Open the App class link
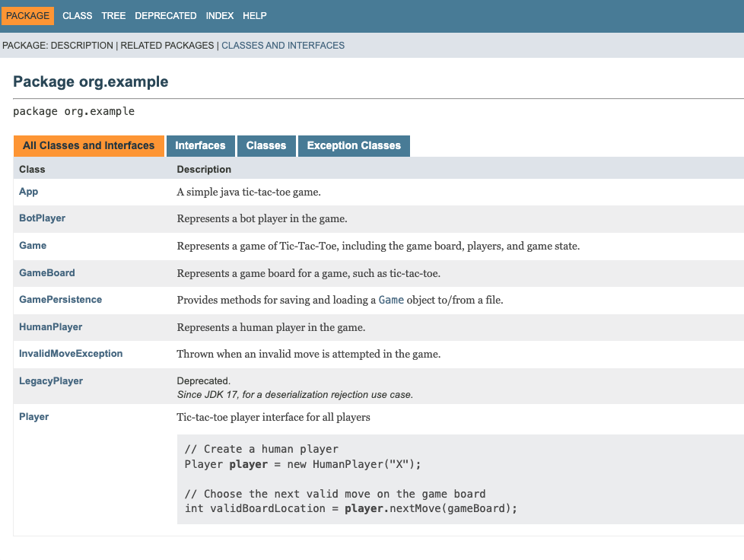The width and height of the screenshot is (744, 560). click(x=28, y=192)
